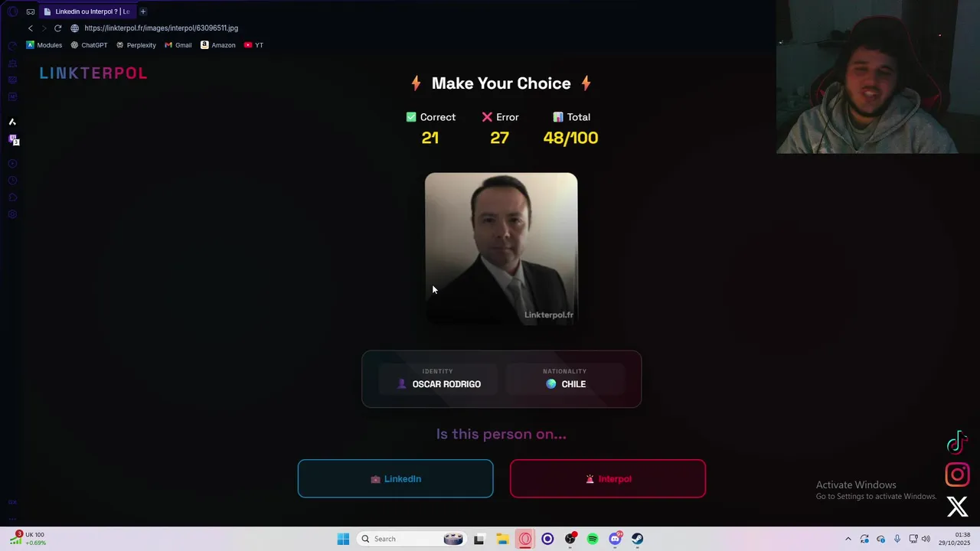Image resolution: width=980 pixels, height=551 pixels.
Task: Open the Discord taskbar icon
Action: click(x=616, y=539)
